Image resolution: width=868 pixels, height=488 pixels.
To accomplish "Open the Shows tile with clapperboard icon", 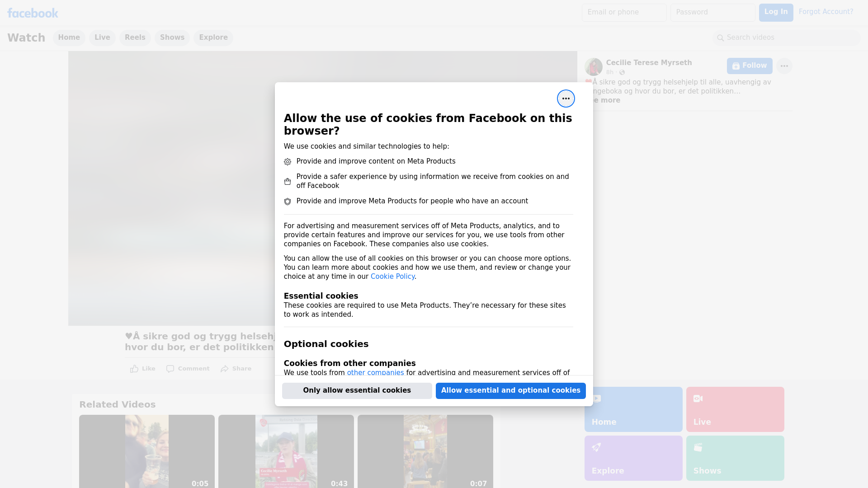I will click(735, 458).
